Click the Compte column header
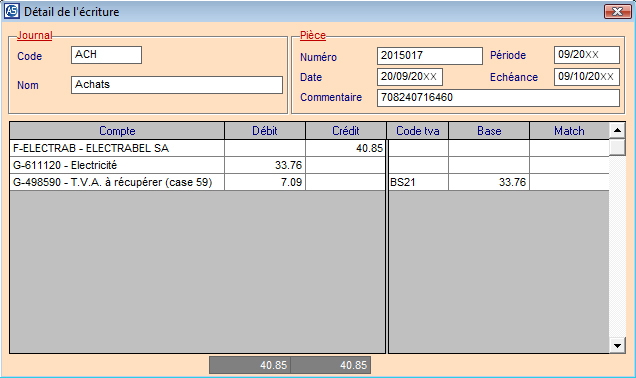The width and height of the screenshot is (636, 378). coord(117,131)
